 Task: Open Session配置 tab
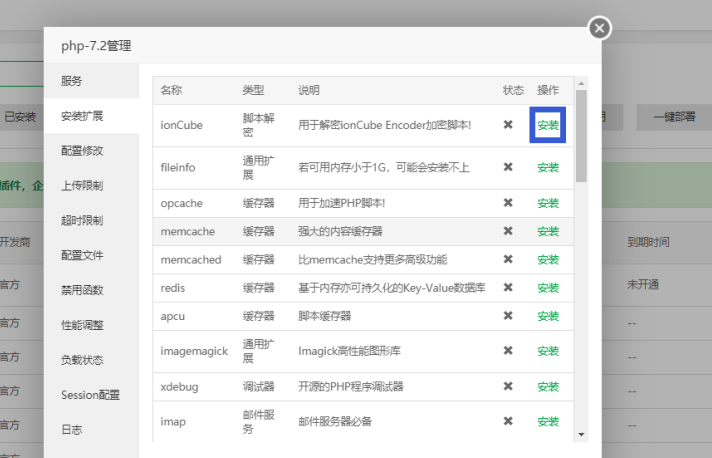click(x=89, y=395)
